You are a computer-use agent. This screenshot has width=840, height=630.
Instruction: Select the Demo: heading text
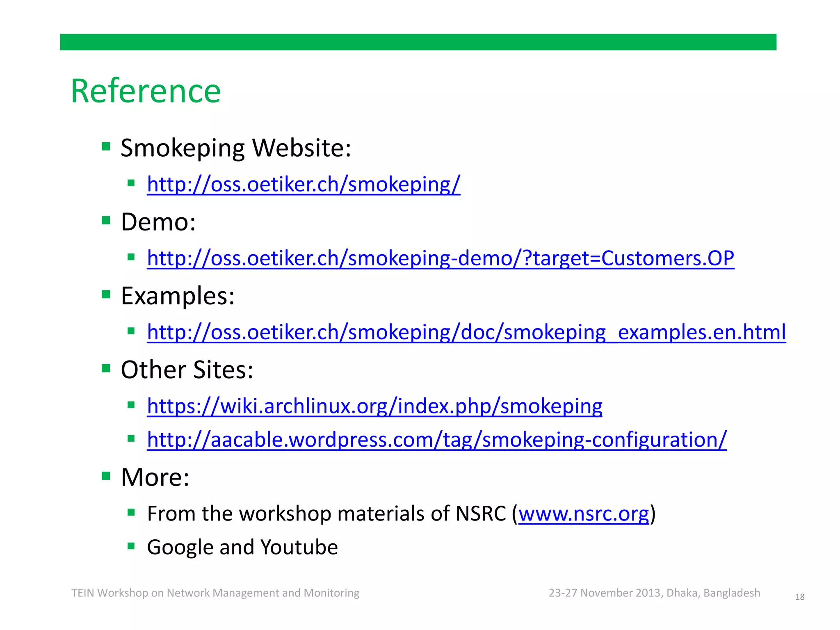click(x=158, y=222)
